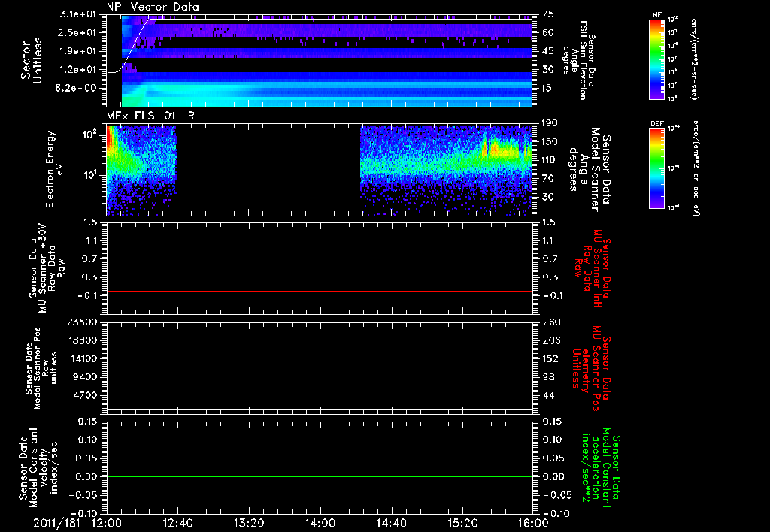Click the 'MU Scanner +30V Raw Data' label
This screenshot has width=770, height=532.
click(x=47, y=268)
